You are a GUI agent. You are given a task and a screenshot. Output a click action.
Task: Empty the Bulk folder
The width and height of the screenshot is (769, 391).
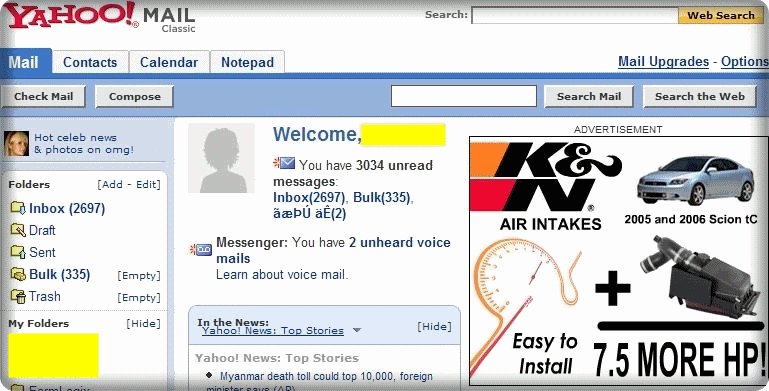[x=139, y=276]
